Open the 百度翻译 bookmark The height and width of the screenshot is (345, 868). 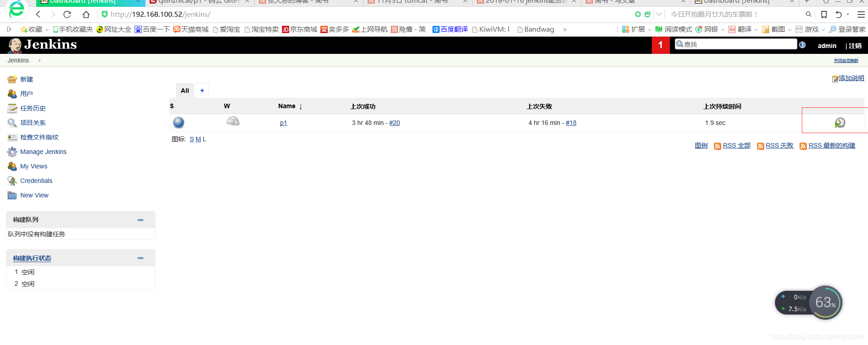(450, 29)
